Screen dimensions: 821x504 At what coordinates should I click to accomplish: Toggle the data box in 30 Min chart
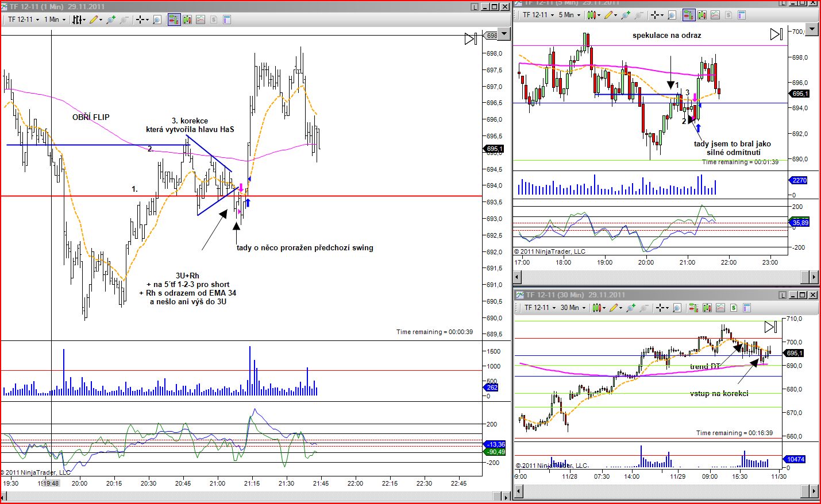click(x=677, y=308)
